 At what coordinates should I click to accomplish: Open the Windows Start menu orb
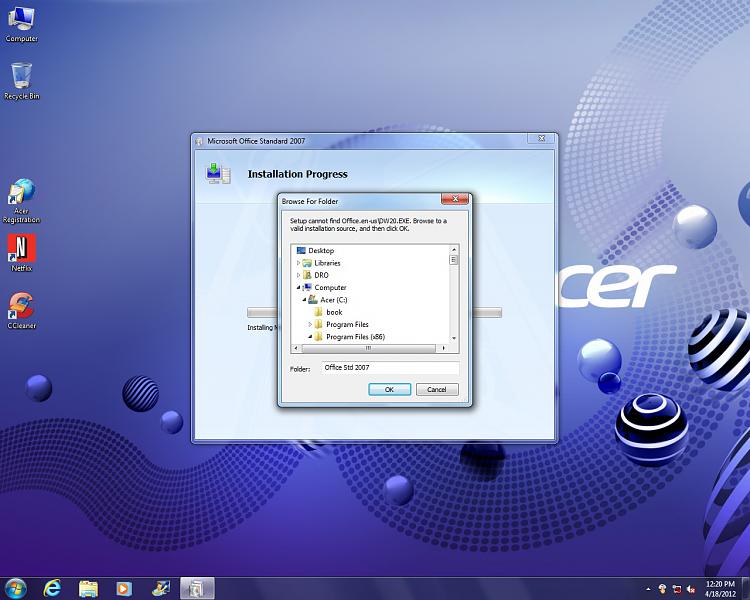pos(15,588)
